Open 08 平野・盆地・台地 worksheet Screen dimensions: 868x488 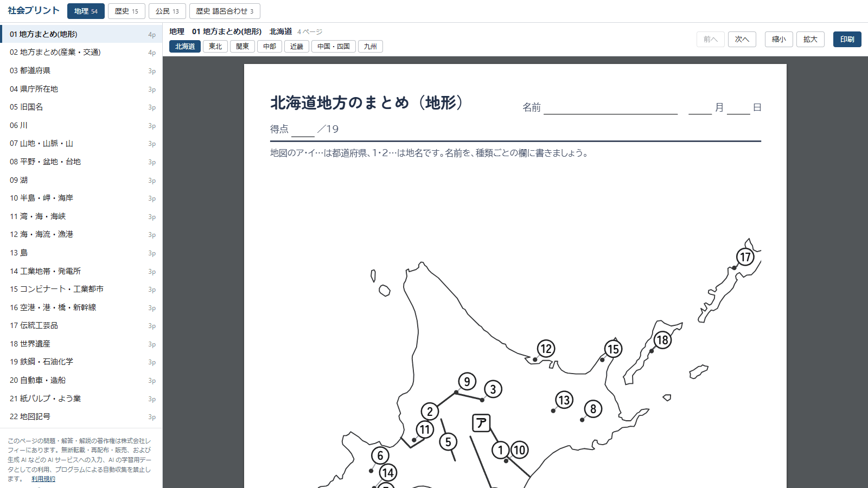point(81,162)
